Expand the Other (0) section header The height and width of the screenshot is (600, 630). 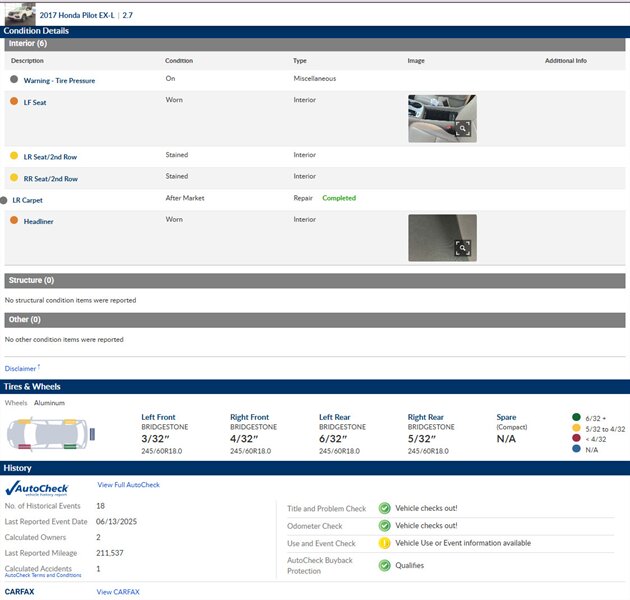[x=315, y=320]
